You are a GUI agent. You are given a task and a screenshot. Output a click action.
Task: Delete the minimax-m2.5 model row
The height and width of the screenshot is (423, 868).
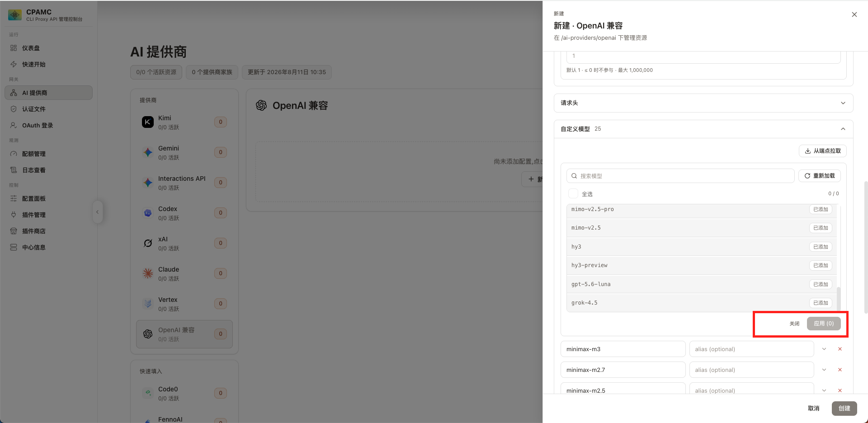pyautogui.click(x=840, y=390)
